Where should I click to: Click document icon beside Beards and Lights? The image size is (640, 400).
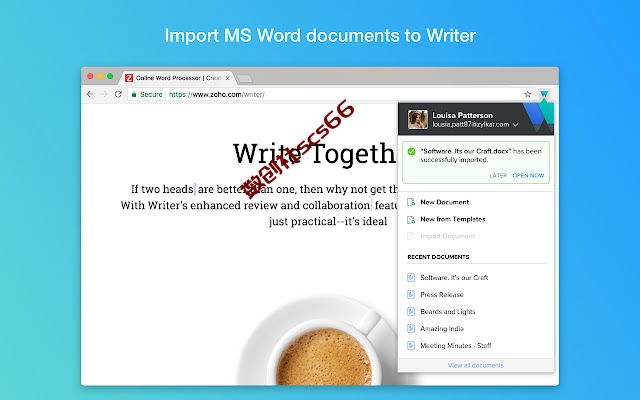click(411, 312)
